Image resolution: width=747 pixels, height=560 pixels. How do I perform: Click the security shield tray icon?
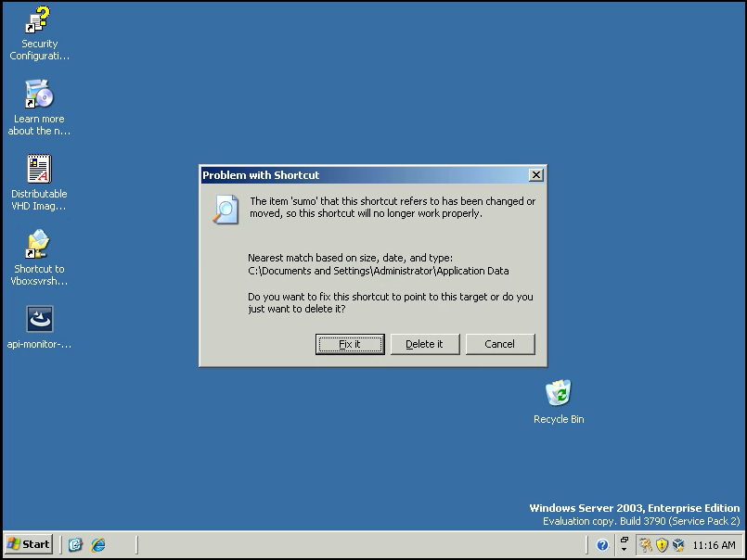tap(662, 545)
